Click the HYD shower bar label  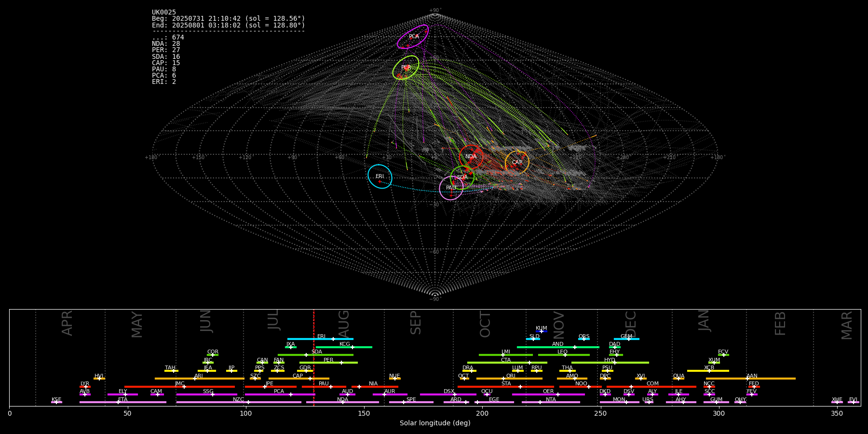(610, 360)
